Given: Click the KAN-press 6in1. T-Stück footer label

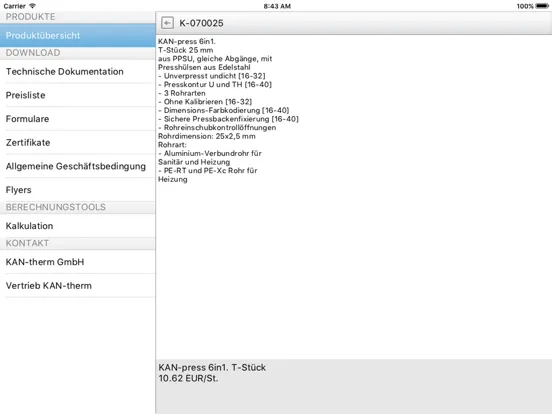Looking at the screenshot, I should point(212,368).
